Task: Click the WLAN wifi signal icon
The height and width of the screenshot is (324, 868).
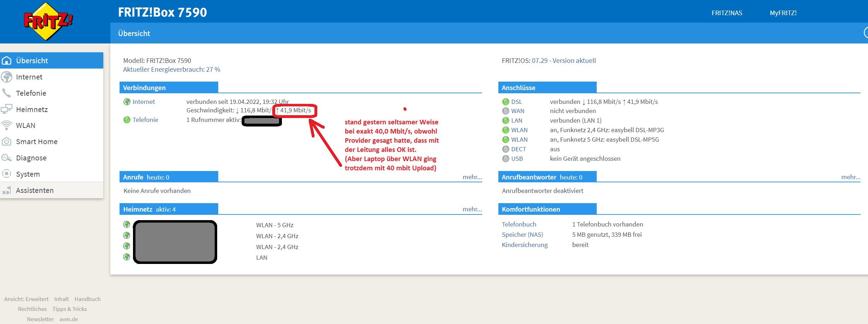Action: (7, 125)
